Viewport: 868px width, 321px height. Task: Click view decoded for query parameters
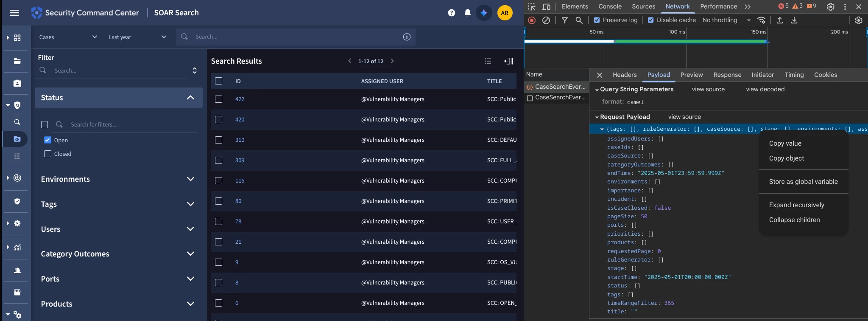(x=765, y=89)
